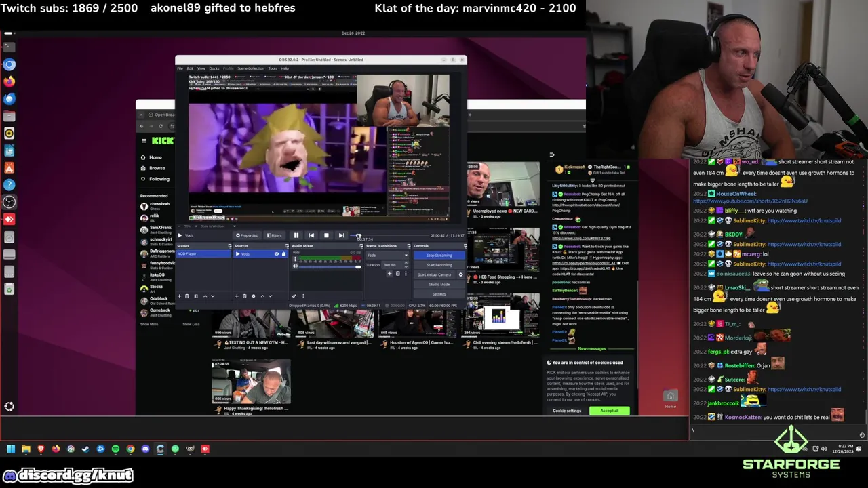
Task: Open the Edit menu in OBS
Action: click(x=190, y=68)
